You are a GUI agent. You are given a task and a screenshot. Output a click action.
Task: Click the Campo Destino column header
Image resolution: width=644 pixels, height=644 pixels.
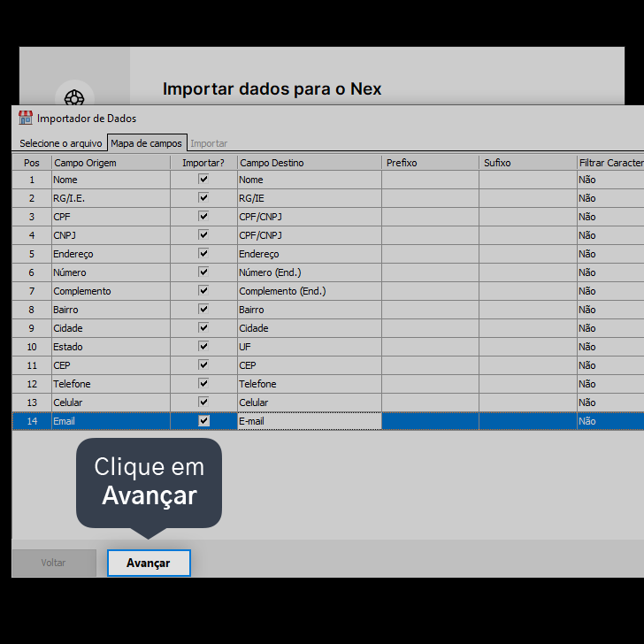point(310,163)
